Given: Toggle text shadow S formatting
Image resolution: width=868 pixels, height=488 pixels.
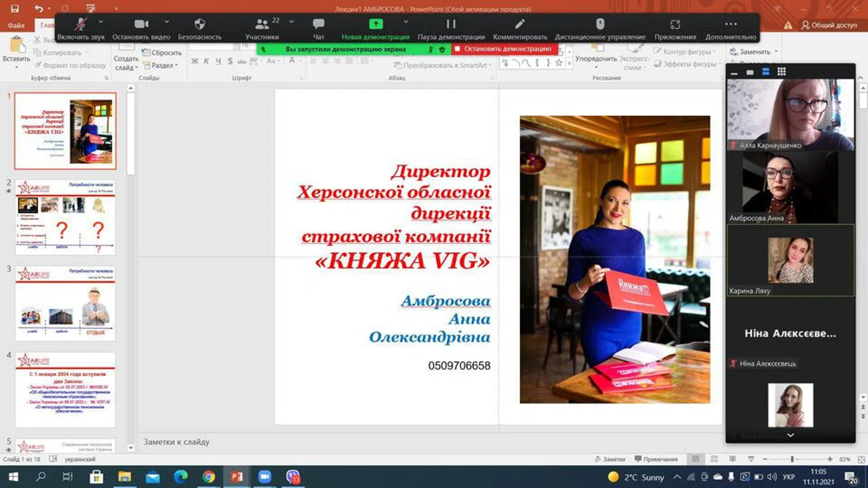Looking at the screenshot, I should coord(230,61).
